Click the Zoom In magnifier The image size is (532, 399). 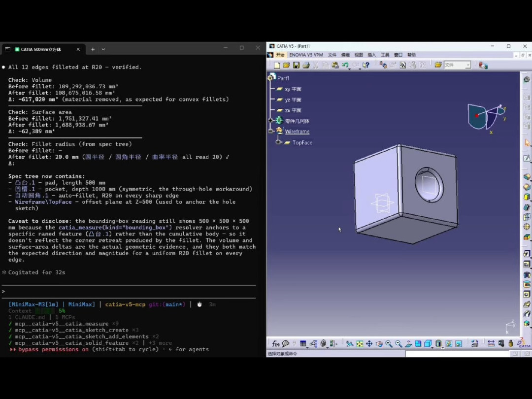pyautogui.click(x=389, y=344)
